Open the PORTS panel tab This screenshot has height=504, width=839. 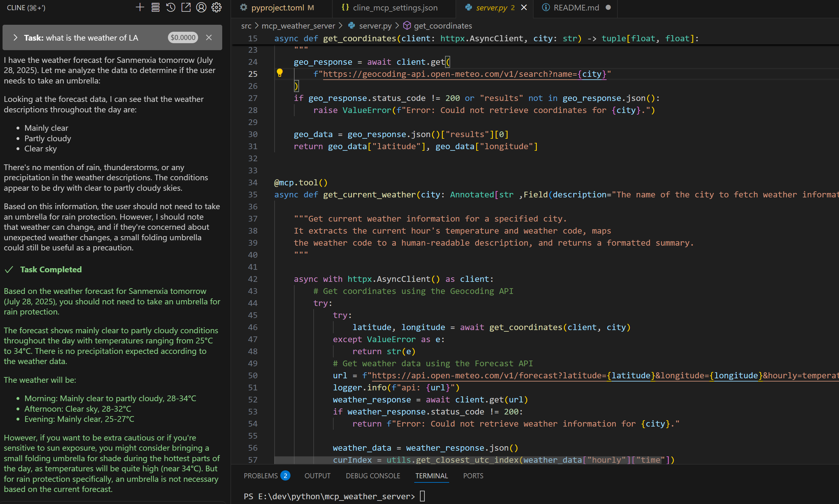point(473,476)
